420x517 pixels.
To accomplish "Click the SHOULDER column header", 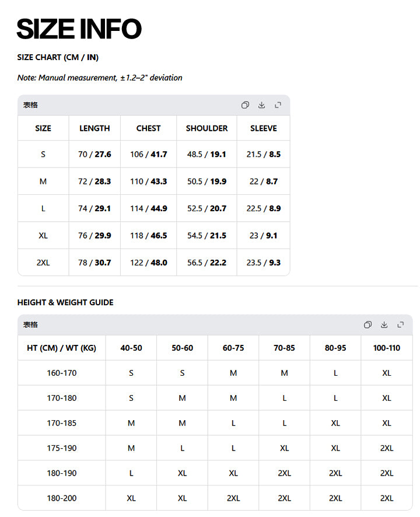I will click(x=206, y=128).
